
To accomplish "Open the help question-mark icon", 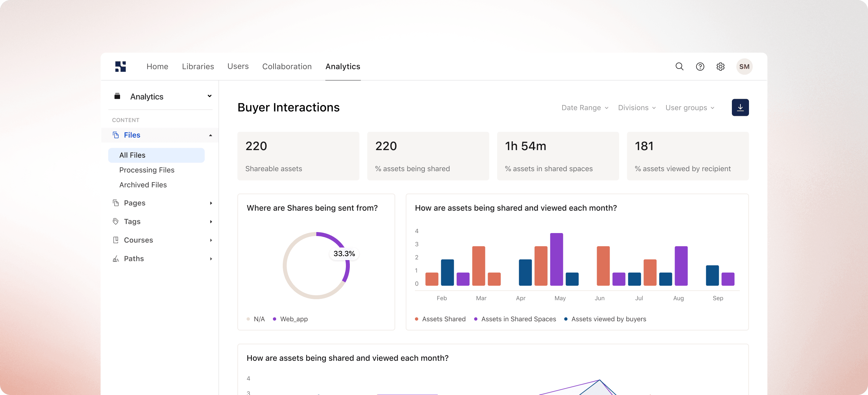I will tap(700, 66).
